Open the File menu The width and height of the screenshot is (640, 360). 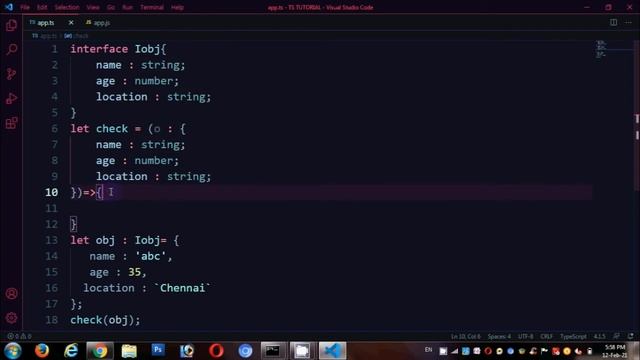click(x=25, y=7)
